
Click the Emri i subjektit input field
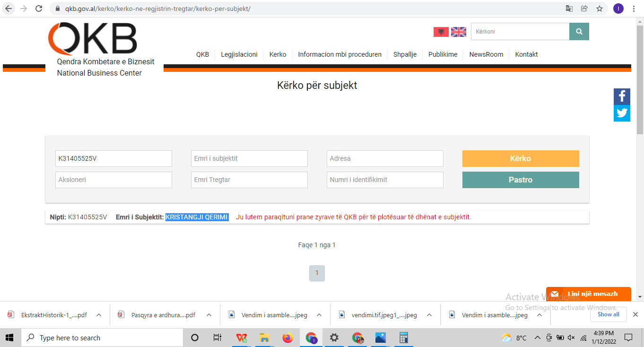(249, 159)
